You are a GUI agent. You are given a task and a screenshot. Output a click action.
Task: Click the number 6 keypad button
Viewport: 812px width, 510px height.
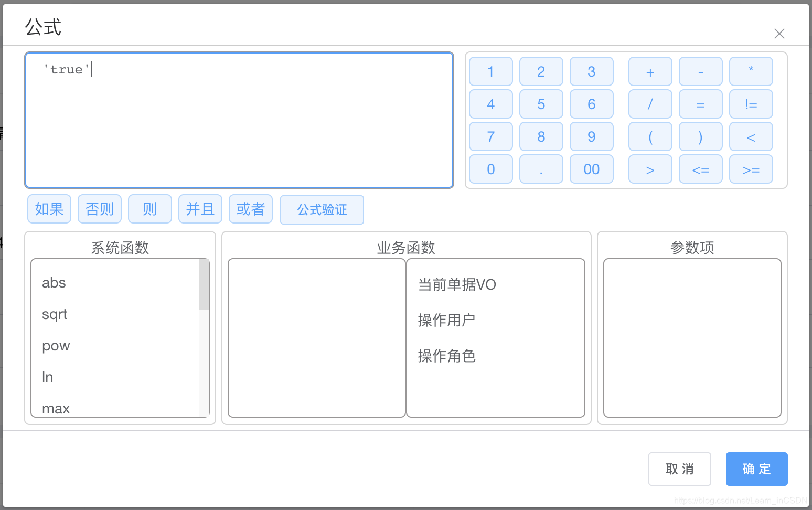click(591, 104)
